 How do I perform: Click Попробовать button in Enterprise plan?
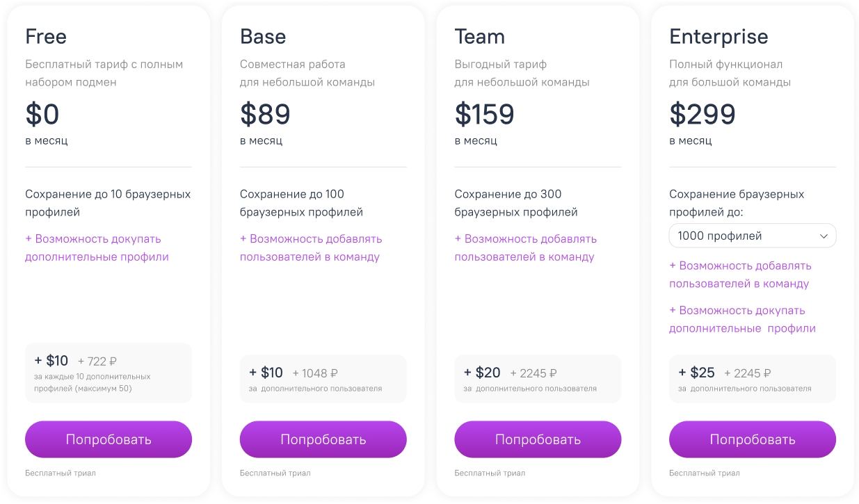(753, 439)
